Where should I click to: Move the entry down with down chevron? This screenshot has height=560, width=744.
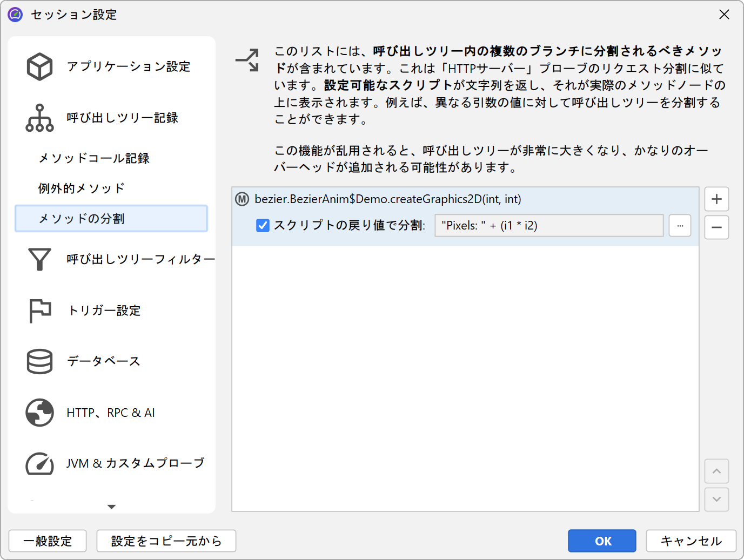[x=716, y=500]
